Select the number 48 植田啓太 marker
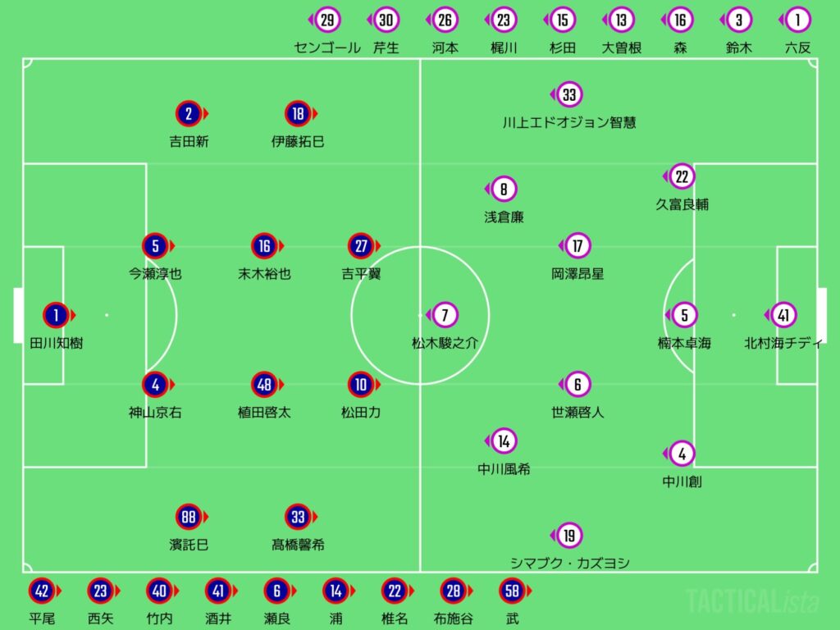Screen dimensions: 840x630 (264, 384)
